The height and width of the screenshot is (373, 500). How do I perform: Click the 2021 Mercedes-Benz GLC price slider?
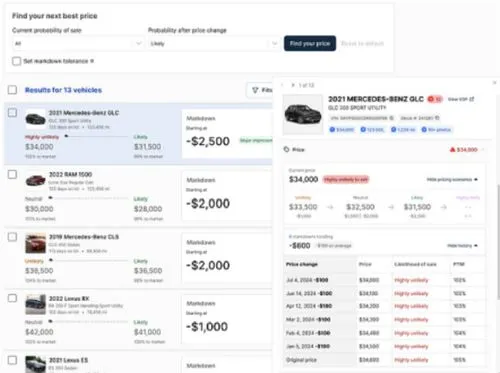tap(97, 136)
